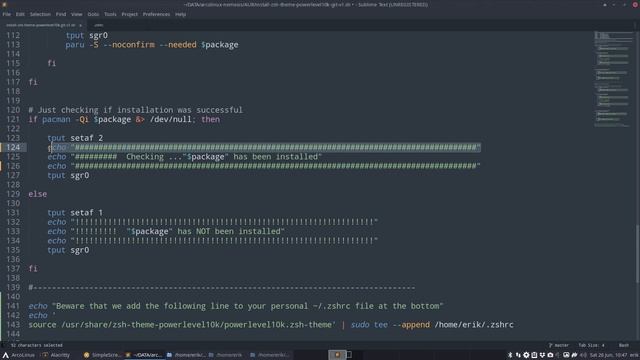
Task: Open the volume speaker tray icon
Action: (x=583, y=355)
